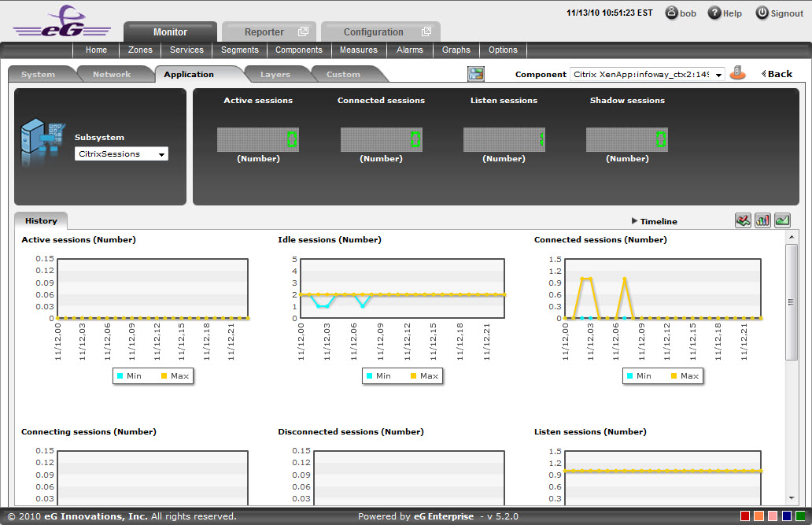Click the "Disconnected sessions (Number)" chart title

click(x=351, y=431)
